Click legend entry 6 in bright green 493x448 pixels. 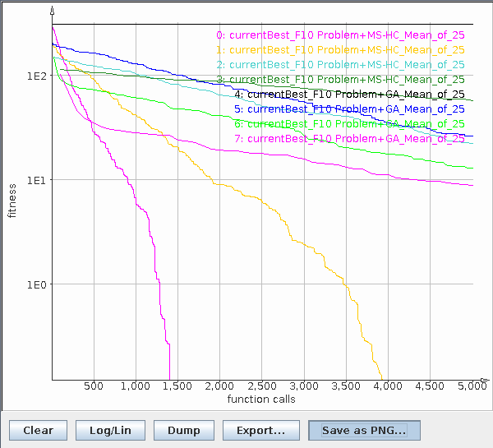coord(349,123)
